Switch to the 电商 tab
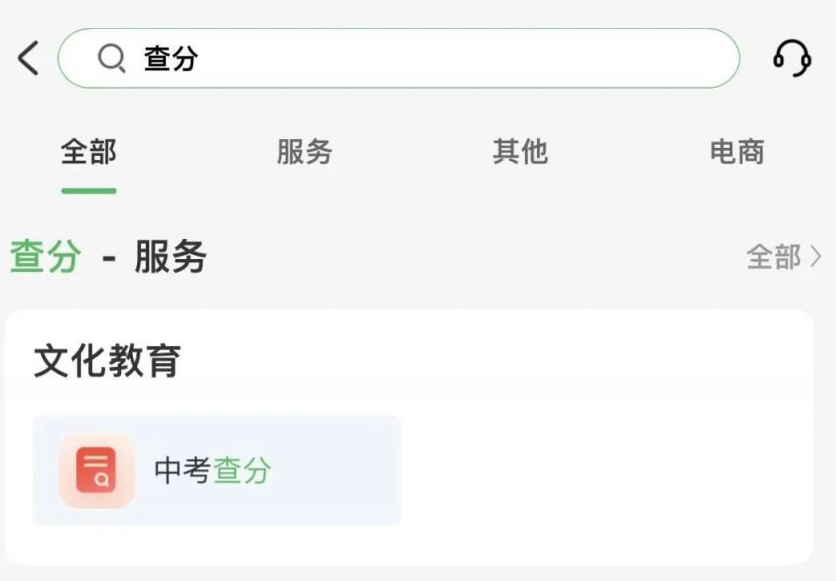 (737, 152)
